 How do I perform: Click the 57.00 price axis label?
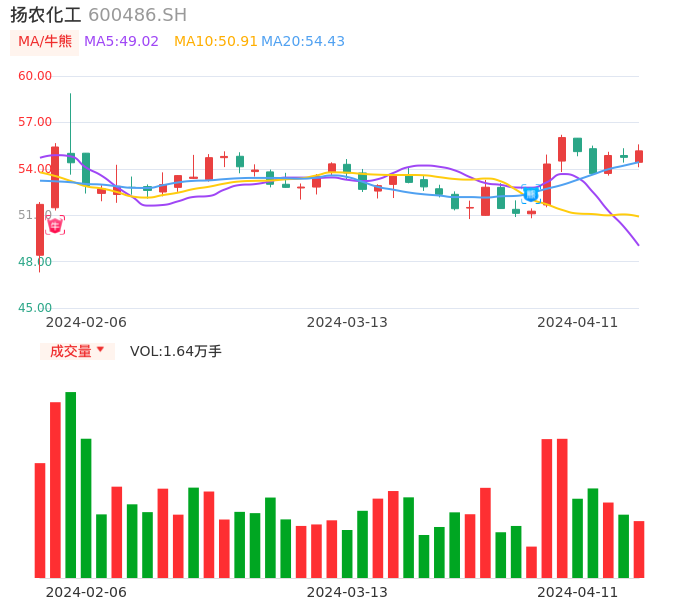pos(35,122)
